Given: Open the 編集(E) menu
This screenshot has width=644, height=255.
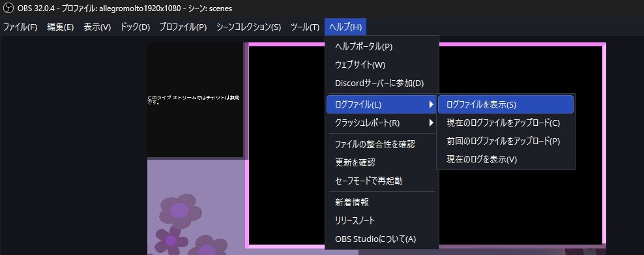Looking at the screenshot, I should 61,27.
